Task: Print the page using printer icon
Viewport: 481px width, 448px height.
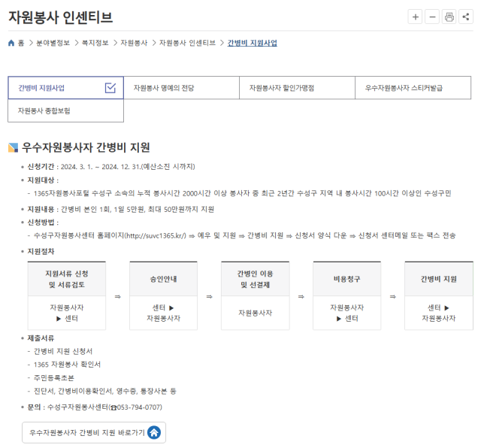Action: (449, 17)
